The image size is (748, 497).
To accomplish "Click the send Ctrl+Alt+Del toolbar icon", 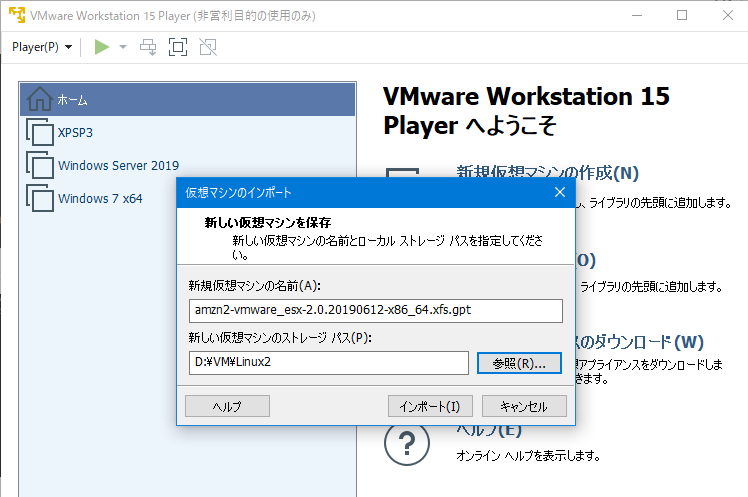I will pyautogui.click(x=148, y=47).
